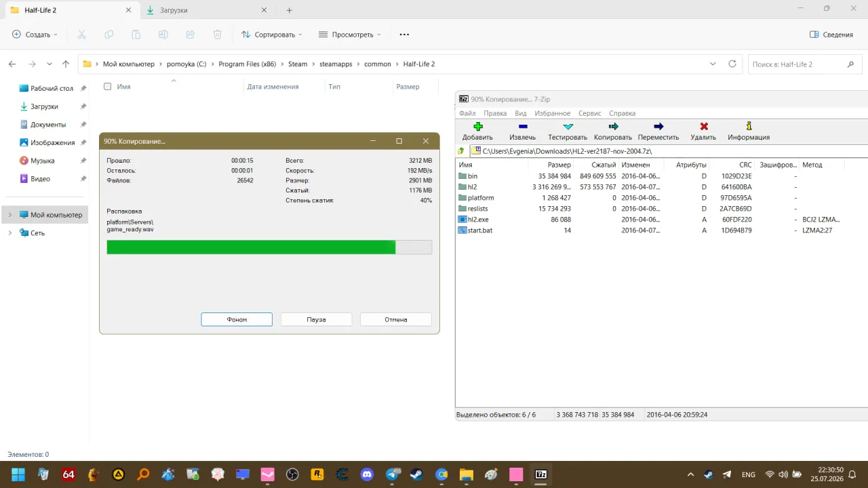Select Загрузки in the sidebar
The width and height of the screenshot is (868, 488).
(45, 106)
